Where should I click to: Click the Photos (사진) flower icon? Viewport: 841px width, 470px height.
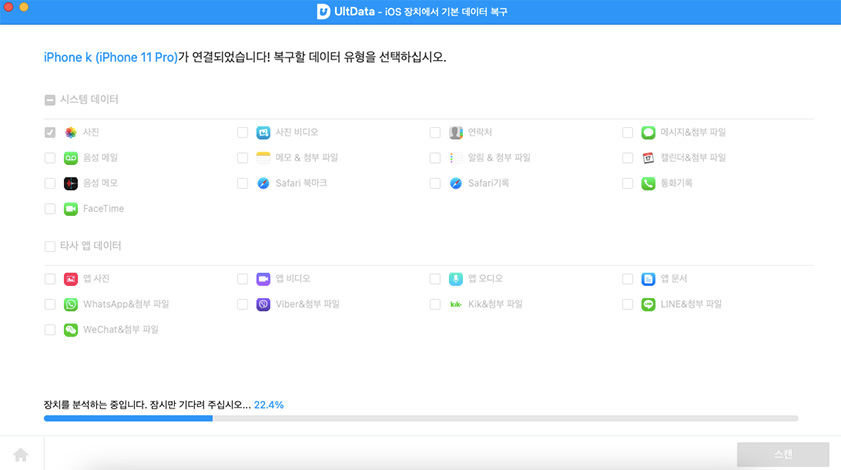click(71, 132)
